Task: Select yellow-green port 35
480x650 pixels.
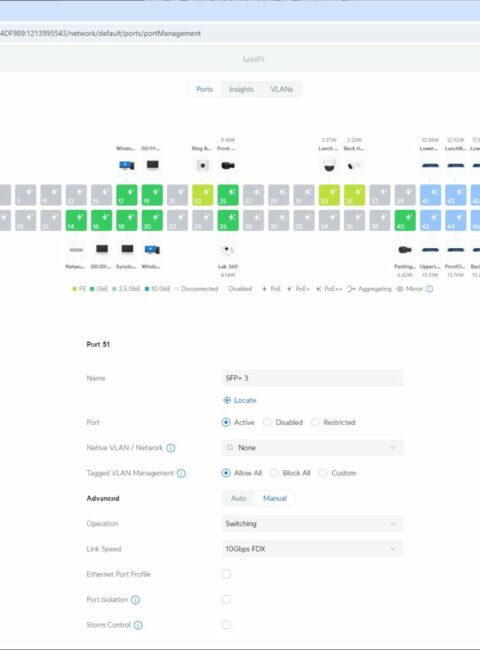Action: coord(354,195)
